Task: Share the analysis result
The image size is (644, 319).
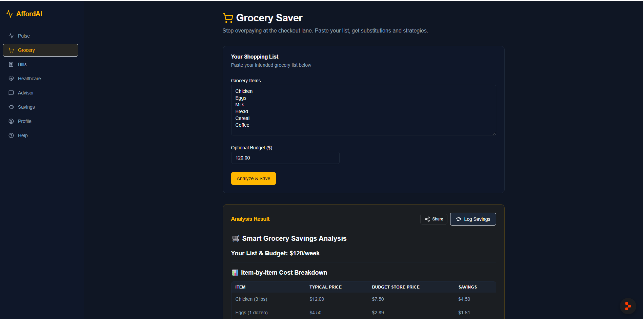Action: click(x=434, y=219)
